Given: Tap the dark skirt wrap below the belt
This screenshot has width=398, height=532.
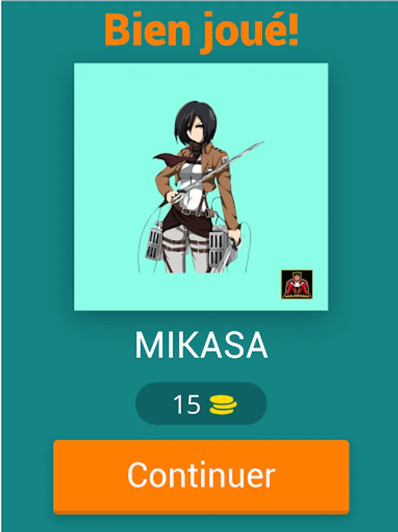Looking at the screenshot, I should coord(187,224).
